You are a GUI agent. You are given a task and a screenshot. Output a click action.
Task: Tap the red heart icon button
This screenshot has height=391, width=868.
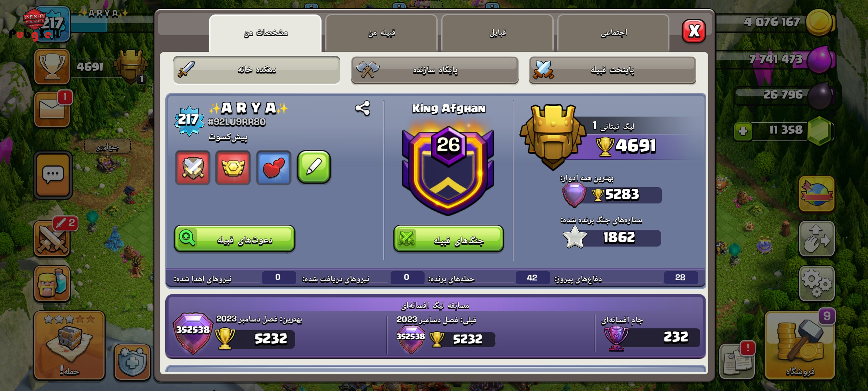274,168
